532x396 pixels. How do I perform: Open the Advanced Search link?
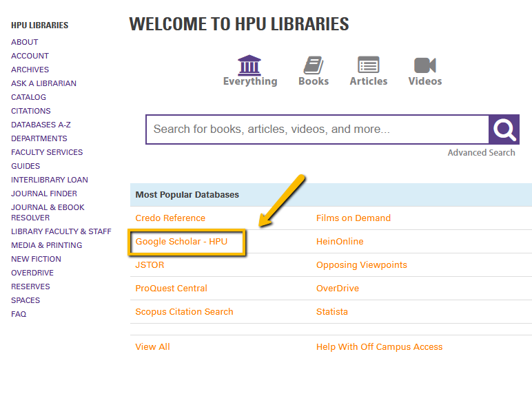tap(481, 153)
